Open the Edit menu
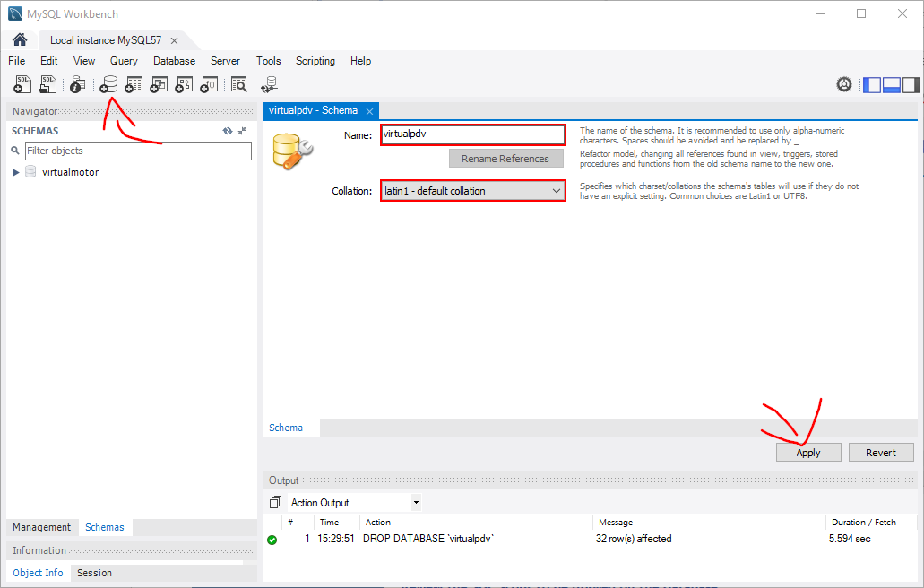Image resolution: width=924 pixels, height=588 pixels. [49, 61]
